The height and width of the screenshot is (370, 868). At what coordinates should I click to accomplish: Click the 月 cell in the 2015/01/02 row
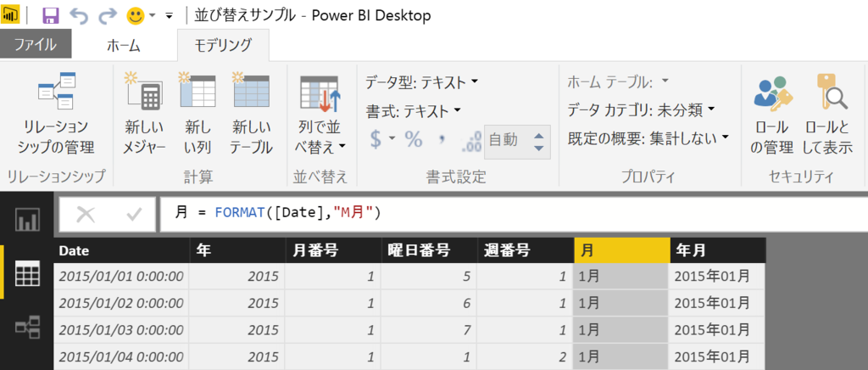(621, 303)
